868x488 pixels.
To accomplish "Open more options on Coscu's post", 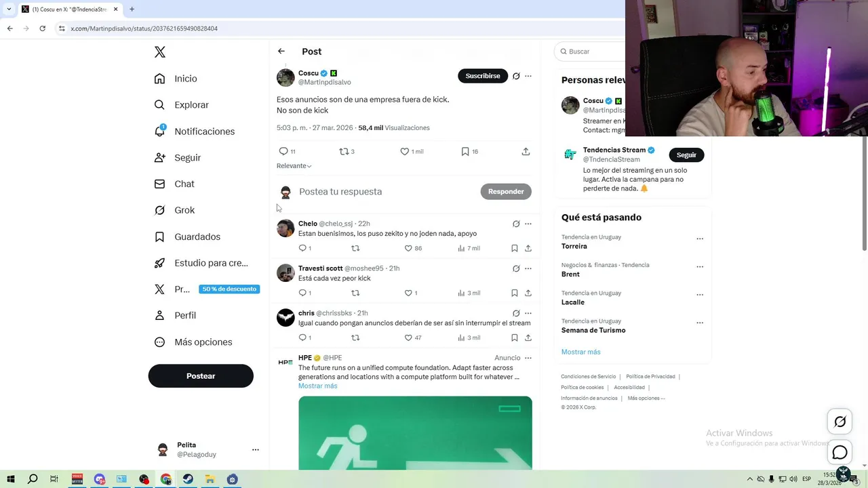I will [x=528, y=76].
